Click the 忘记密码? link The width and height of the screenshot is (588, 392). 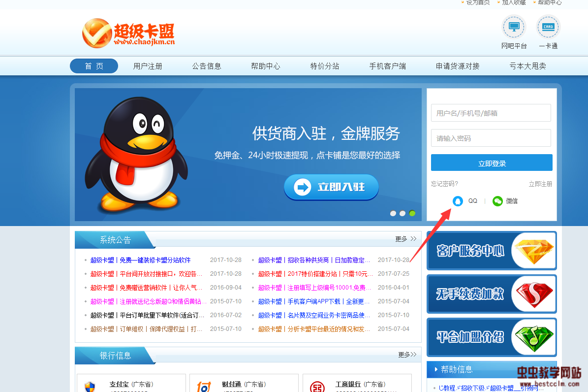444,184
